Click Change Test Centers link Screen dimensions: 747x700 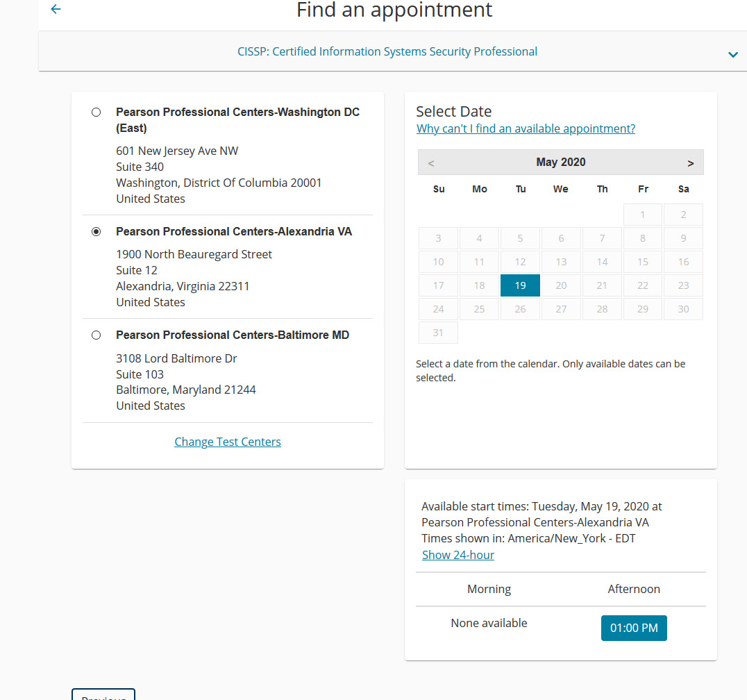(x=228, y=442)
